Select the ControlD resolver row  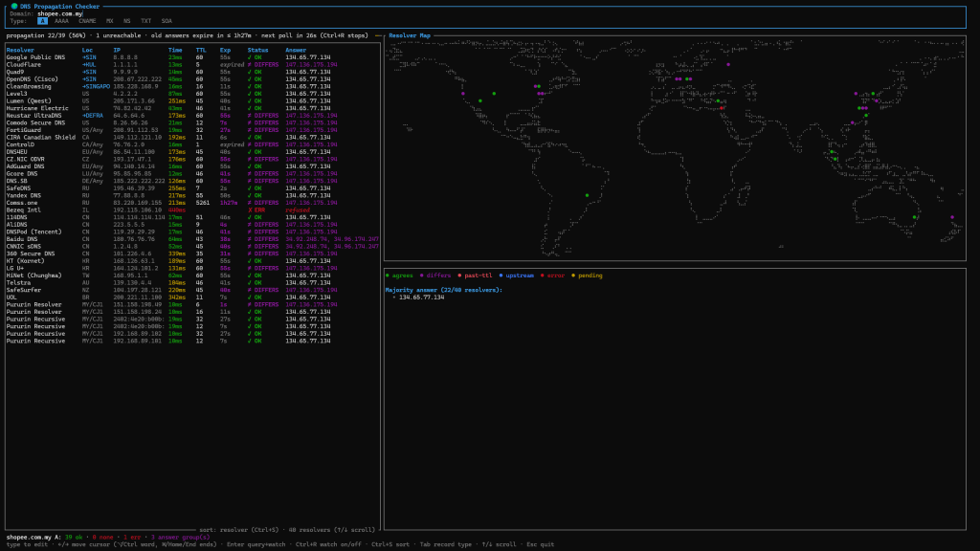click(192, 145)
